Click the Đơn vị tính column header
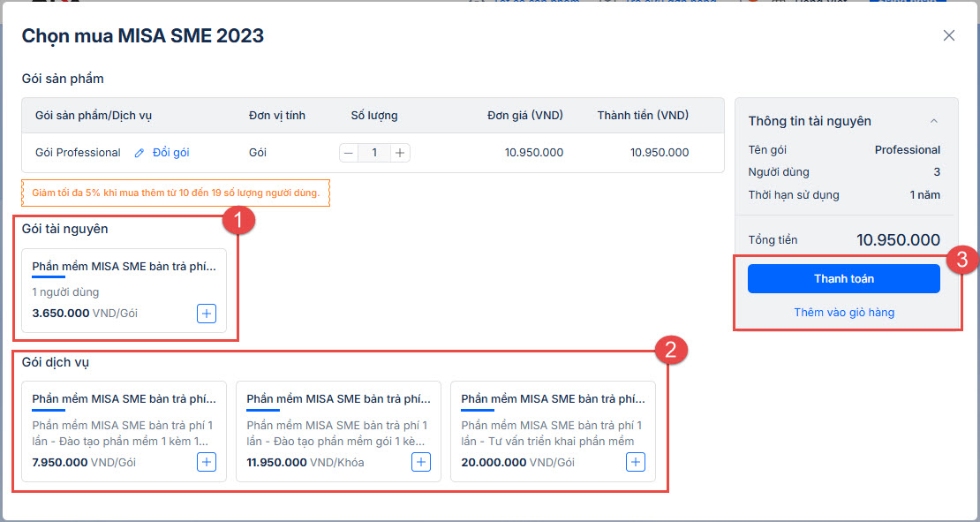 (x=277, y=116)
